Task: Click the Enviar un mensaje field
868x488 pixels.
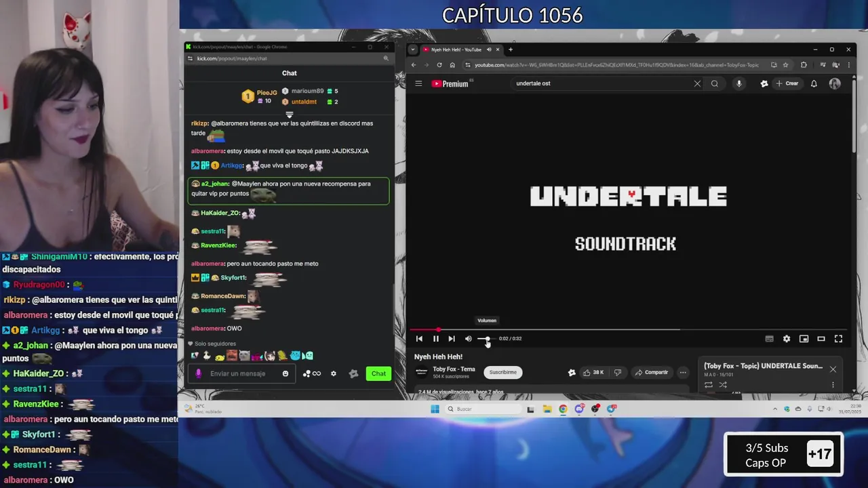Action: click(243, 373)
